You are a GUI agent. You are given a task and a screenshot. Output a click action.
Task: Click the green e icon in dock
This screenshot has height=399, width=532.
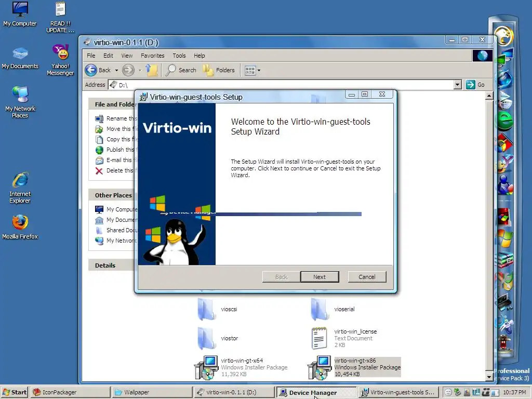(505, 120)
